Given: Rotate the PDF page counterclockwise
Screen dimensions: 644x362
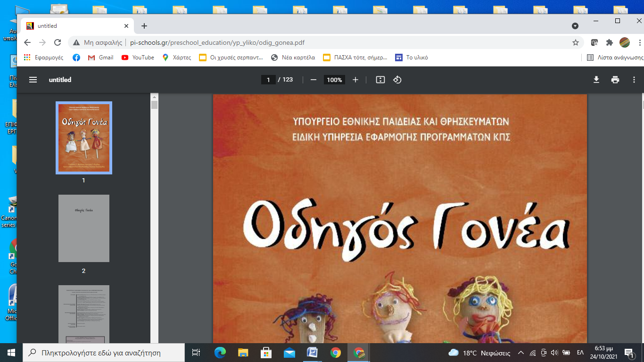Looking at the screenshot, I should [x=397, y=80].
